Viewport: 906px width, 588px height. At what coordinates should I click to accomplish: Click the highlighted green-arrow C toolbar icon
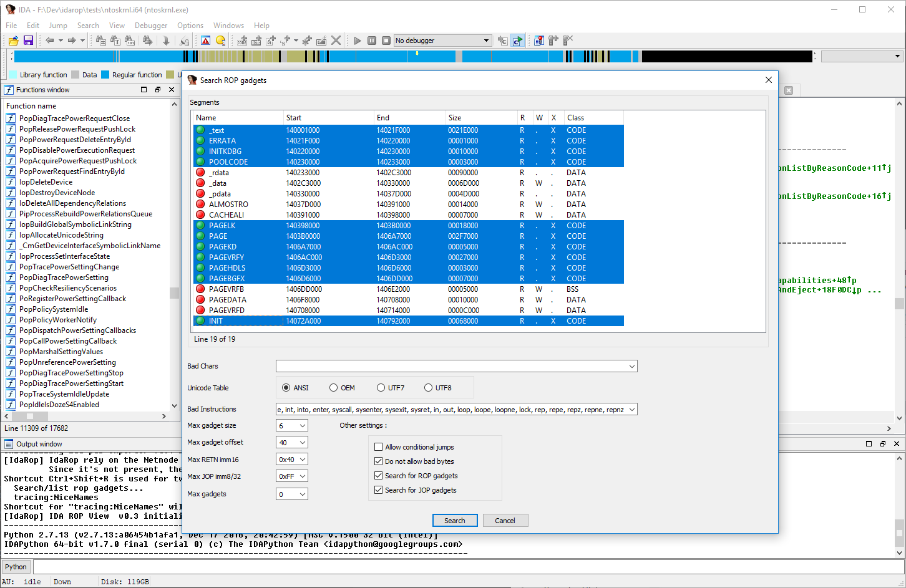coord(517,41)
